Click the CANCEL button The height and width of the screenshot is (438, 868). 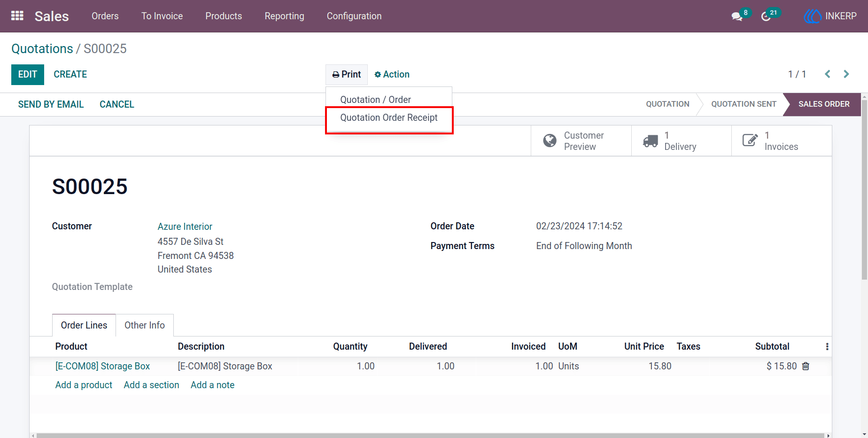tap(117, 104)
